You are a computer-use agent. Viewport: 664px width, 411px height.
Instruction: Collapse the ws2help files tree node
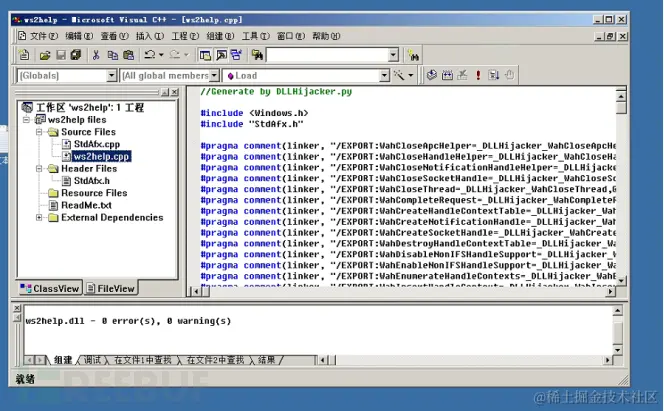coord(26,120)
